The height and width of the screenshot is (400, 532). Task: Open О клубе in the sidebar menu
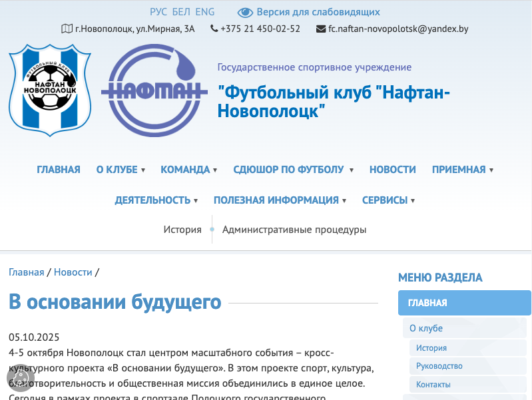[465, 328]
